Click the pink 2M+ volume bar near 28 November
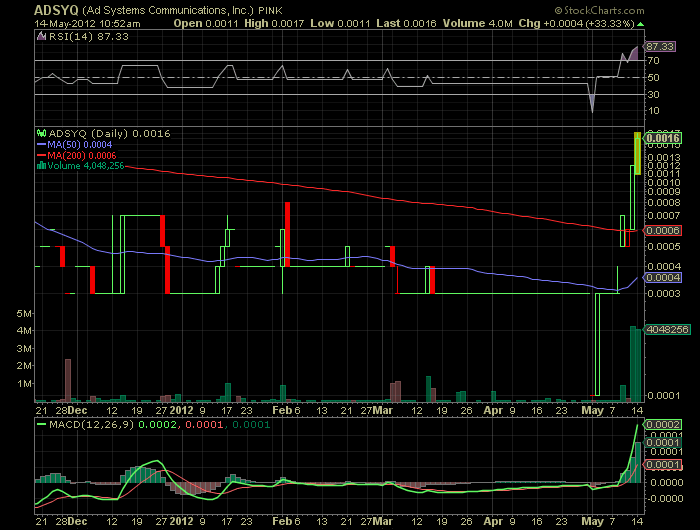This screenshot has width=700, height=530. click(x=68, y=380)
